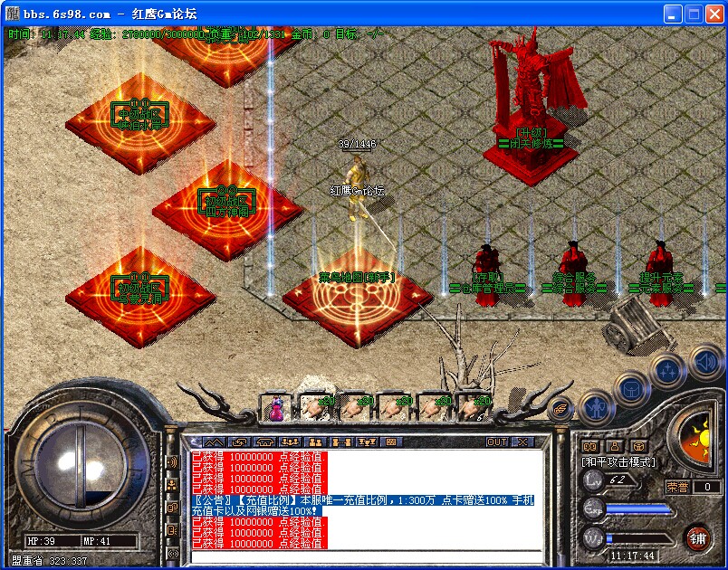Click the OUT button on chat toolbar
The image size is (728, 570).
[x=497, y=442]
